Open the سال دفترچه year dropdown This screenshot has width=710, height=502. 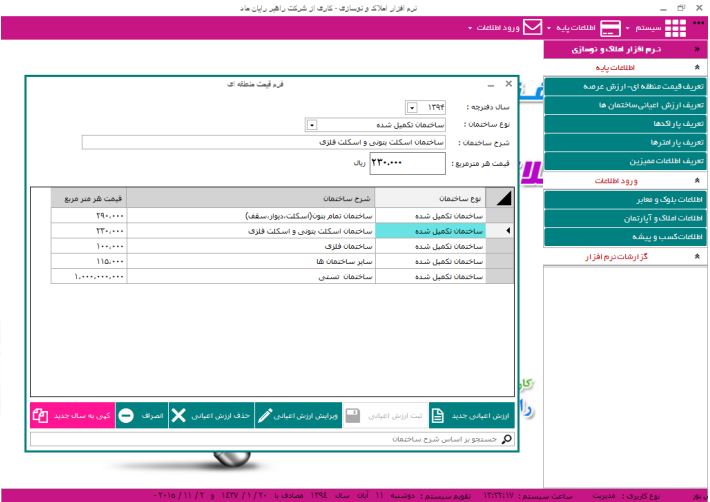click(x=412, y=107)
